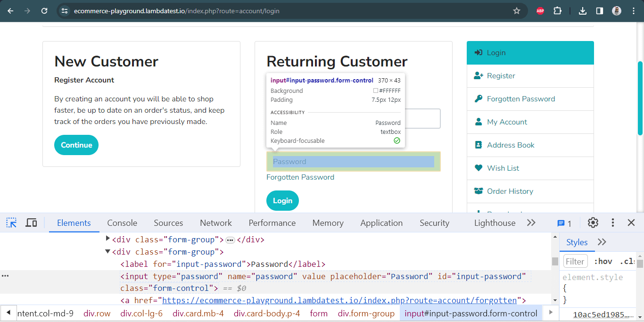Toggle the device toolbar in DevTools

(31, 222)
